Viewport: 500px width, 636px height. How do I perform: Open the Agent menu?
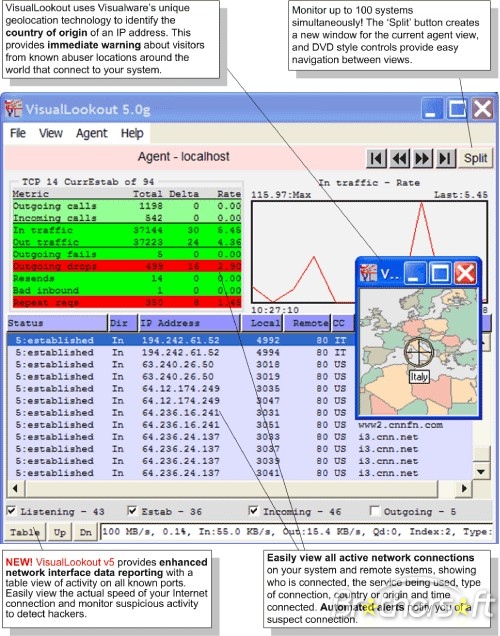click(x=92, y=133)
